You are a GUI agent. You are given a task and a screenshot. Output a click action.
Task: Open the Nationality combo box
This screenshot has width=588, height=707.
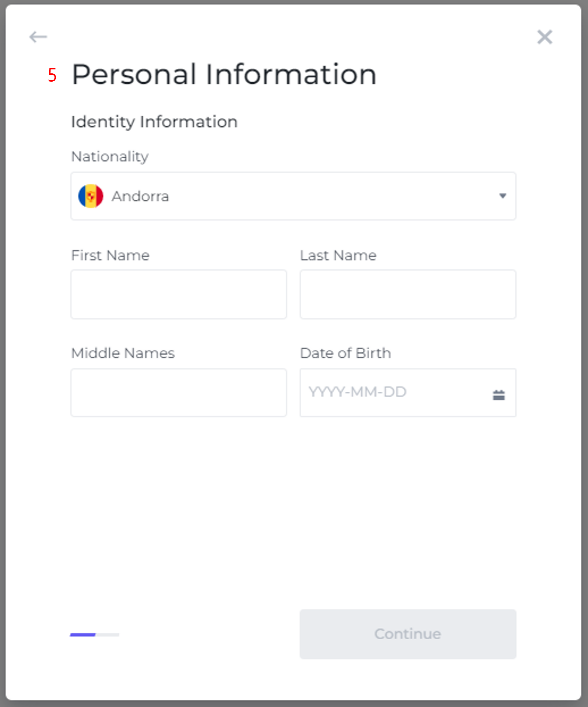[x=293, y=196]
